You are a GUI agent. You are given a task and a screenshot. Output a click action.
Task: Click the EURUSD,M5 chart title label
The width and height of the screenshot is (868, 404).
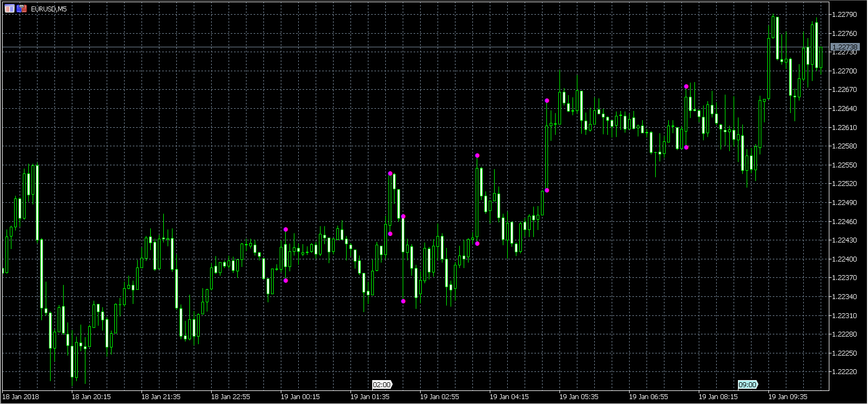(49, 9)
